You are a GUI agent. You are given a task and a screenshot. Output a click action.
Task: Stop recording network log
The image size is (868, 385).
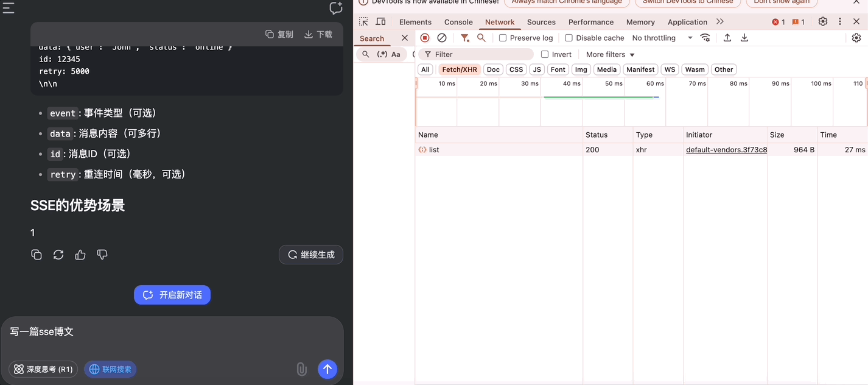click(425, 38)
